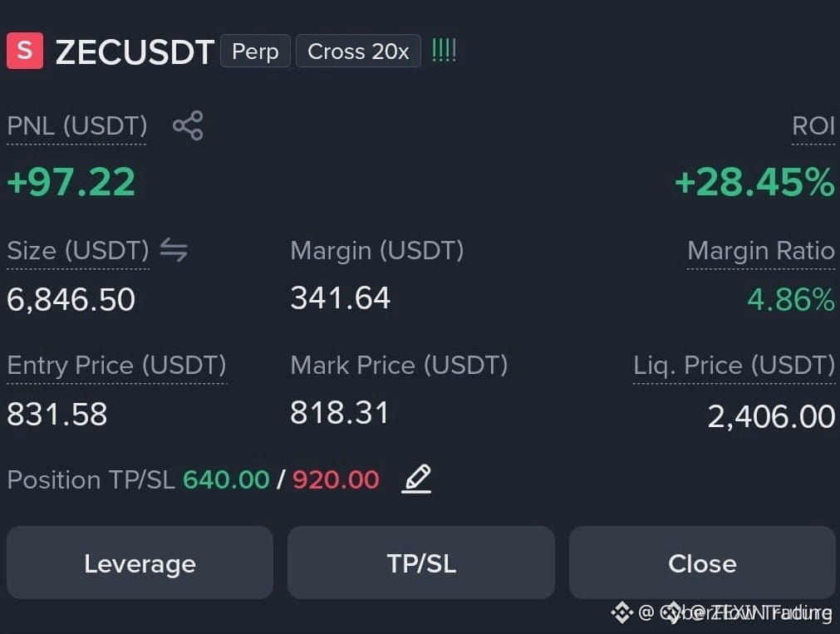Screen dimensions: 840x634
Task: Tap the 640.00 take profit value
Action: [226, 479]
